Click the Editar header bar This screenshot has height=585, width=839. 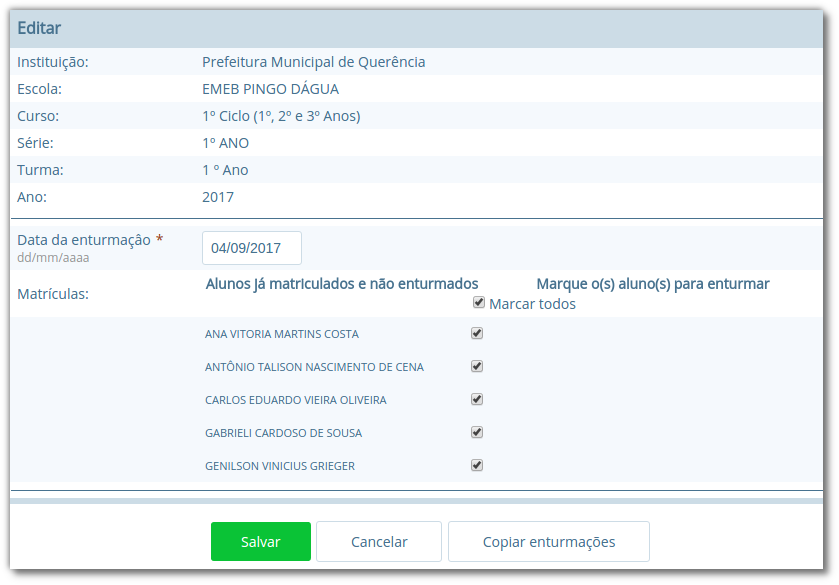(x=418, y=28)
